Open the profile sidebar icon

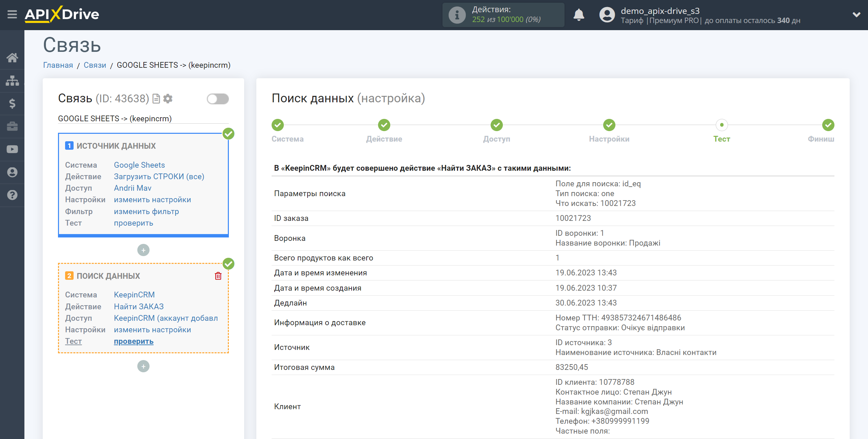coord(12,172)
